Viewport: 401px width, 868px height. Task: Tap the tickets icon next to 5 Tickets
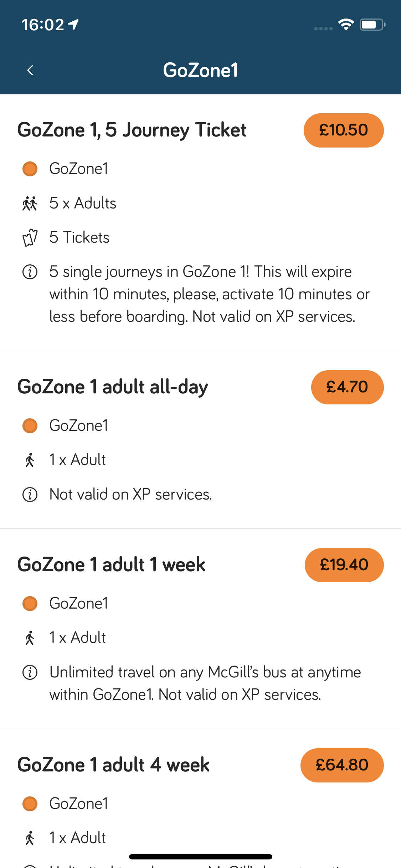(30, 238)
